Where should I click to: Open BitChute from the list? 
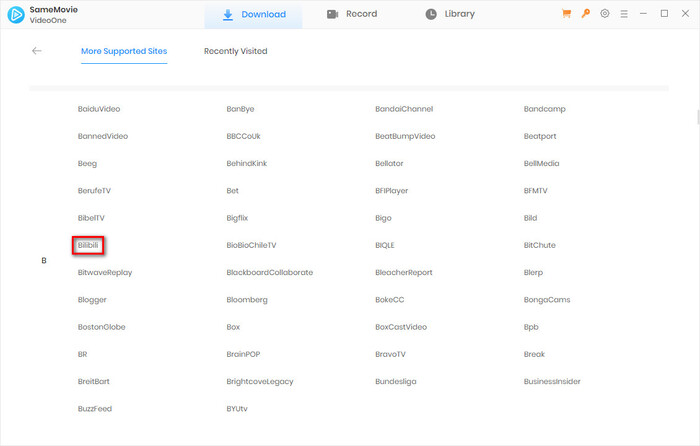pyautogui.click(x=540, y=245)
